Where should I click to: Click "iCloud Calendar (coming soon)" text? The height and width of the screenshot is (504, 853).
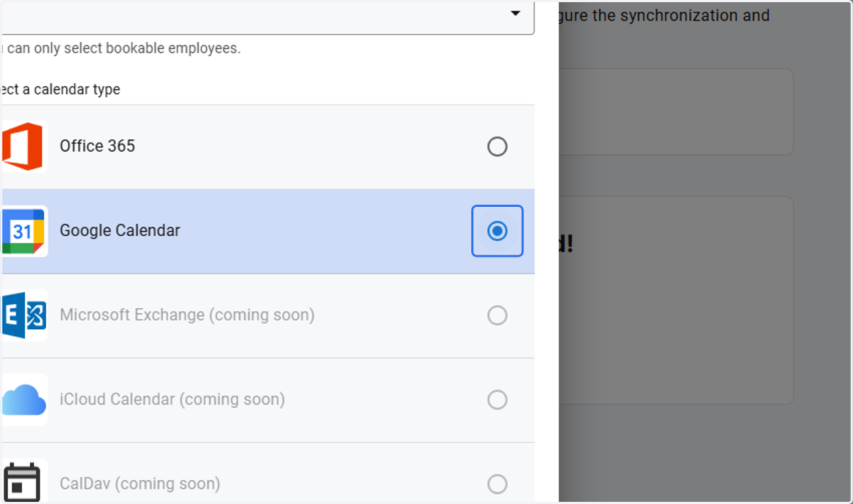tap(172, 400)
